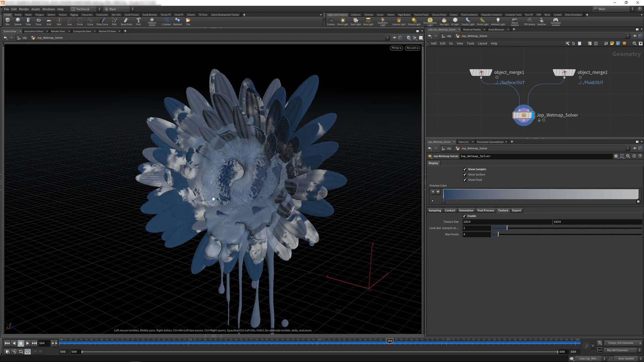Open the Spray Paint shelf tool
This screenshot has width=644, height=362.
click(x=126, y=21)
